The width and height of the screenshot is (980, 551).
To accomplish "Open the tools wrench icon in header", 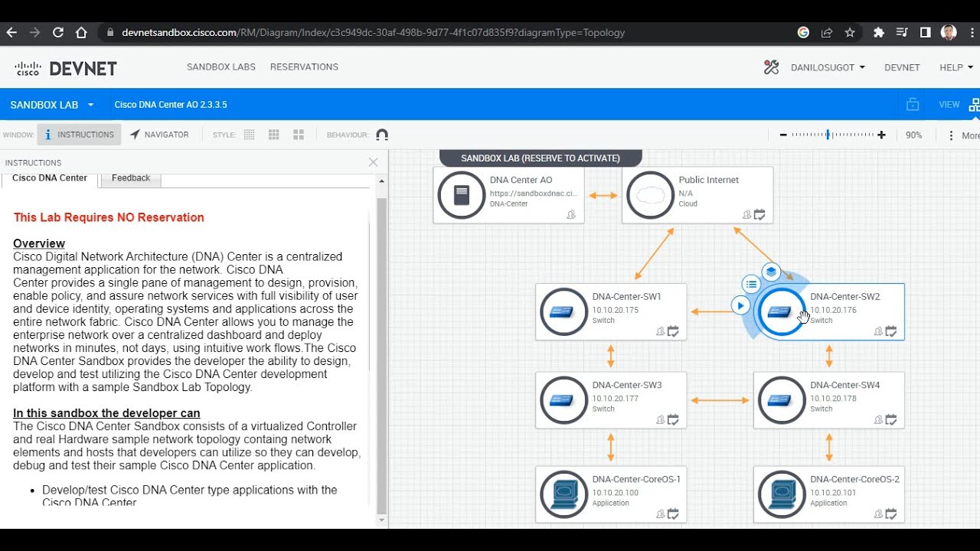I will coord(771,67).
